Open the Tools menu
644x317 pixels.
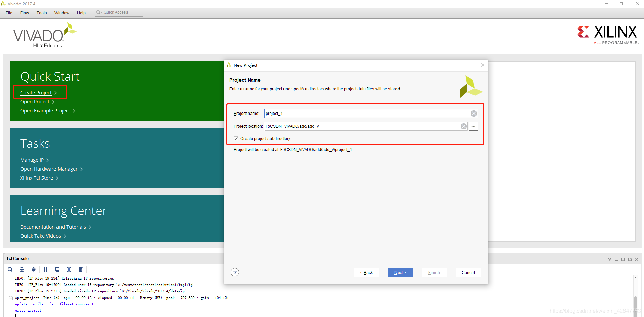click(x=42, y=13)
